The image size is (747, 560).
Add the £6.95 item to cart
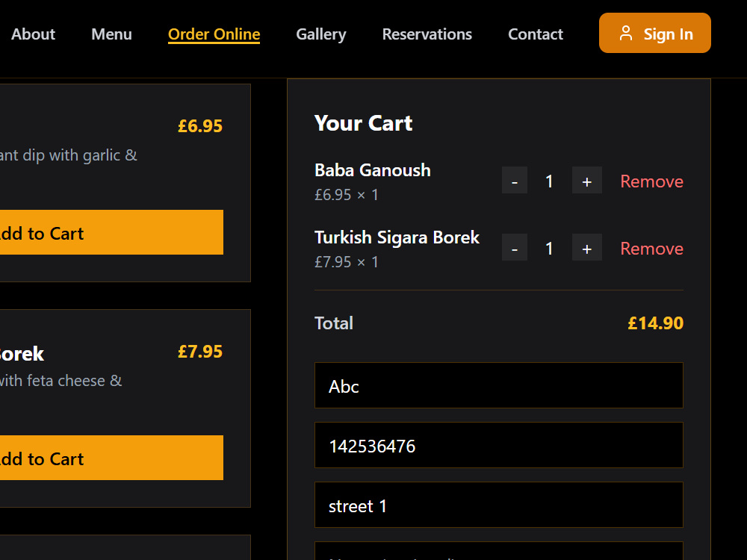[x=111, y=232]
